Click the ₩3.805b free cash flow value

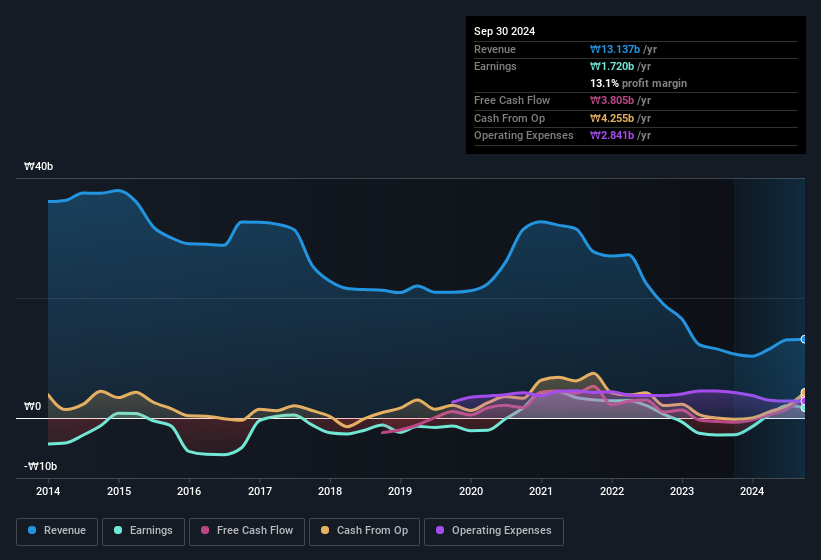612,100
